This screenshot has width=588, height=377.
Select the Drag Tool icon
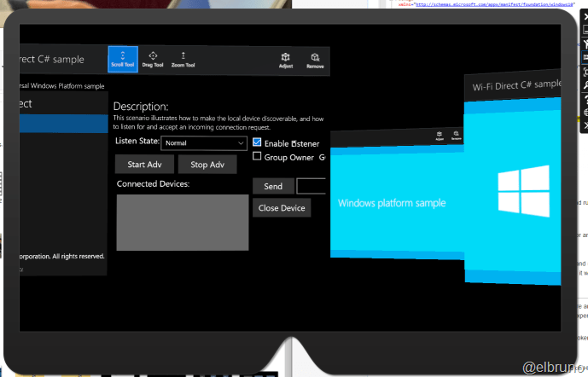tap(153, 59)
